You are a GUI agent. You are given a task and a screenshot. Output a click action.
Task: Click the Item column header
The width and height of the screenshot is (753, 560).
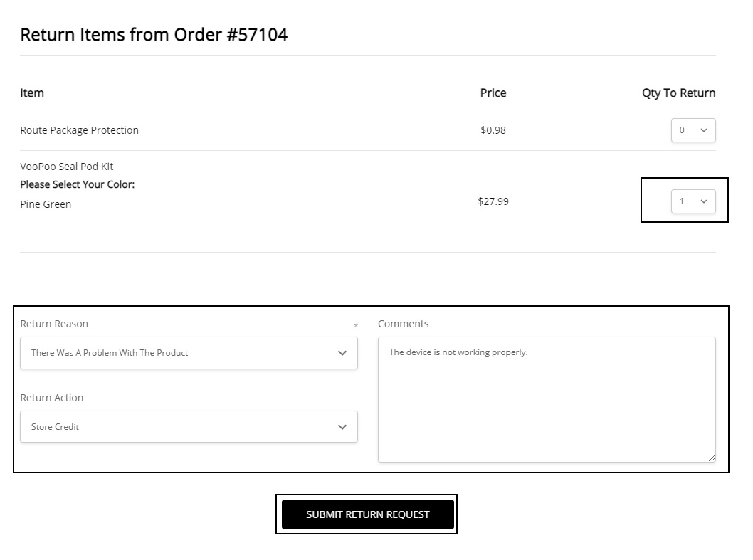click(32, 93)
